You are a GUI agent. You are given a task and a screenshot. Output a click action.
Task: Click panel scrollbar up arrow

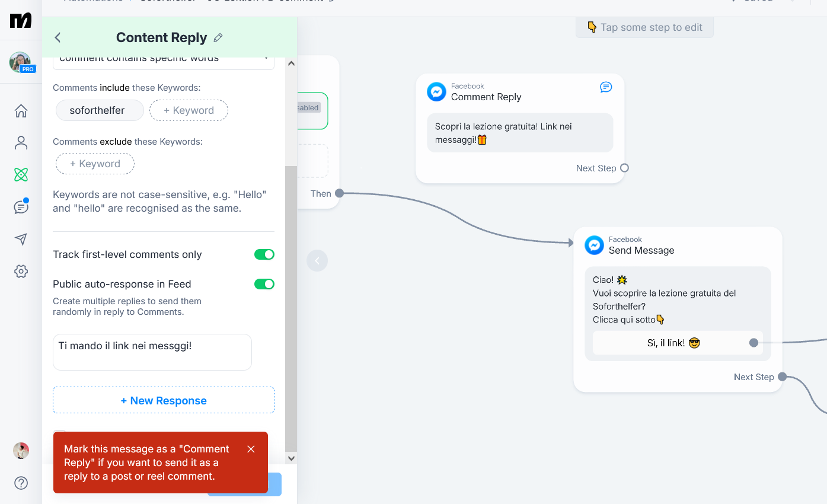click(x=290, y=63)
